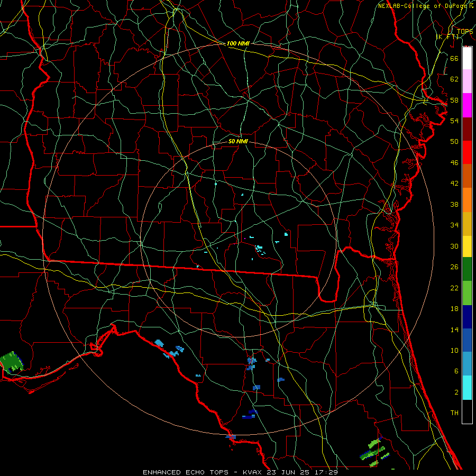
Task: Click the white swatch in the tops legend
Action: pyautogui.click(x=467, y=58)
